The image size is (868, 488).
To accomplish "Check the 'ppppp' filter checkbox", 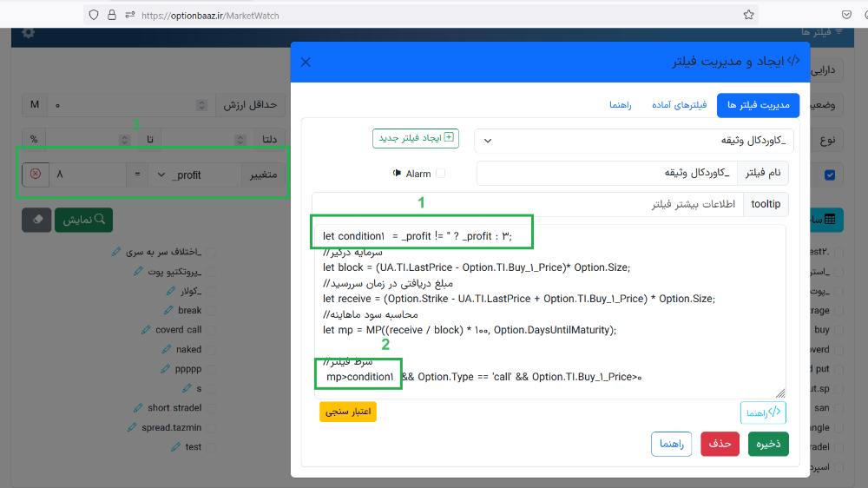I will point(211,369).
